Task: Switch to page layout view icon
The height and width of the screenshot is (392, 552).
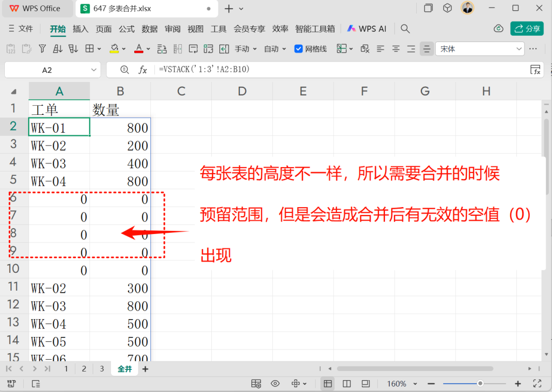Action: point(366,383)
